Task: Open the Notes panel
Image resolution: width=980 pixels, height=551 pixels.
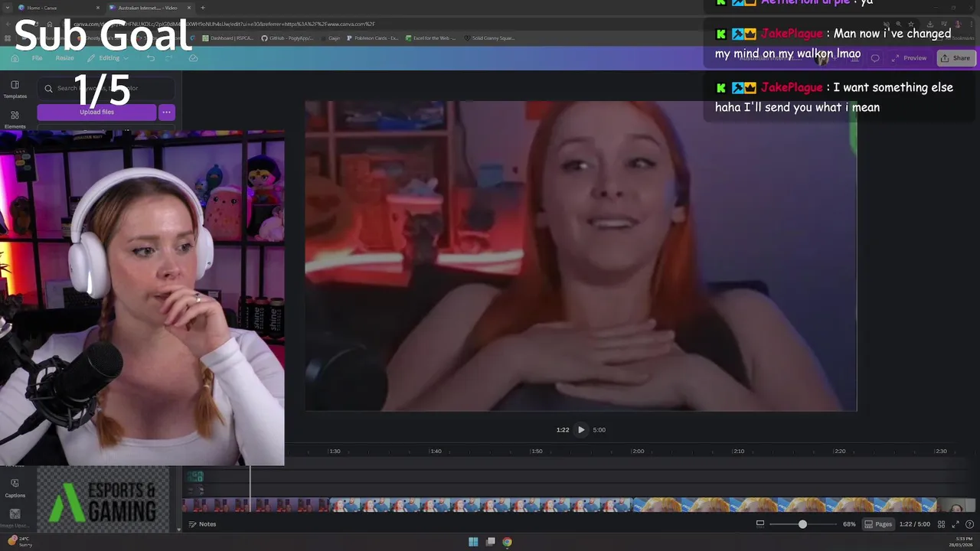Action: click(203, 524)
